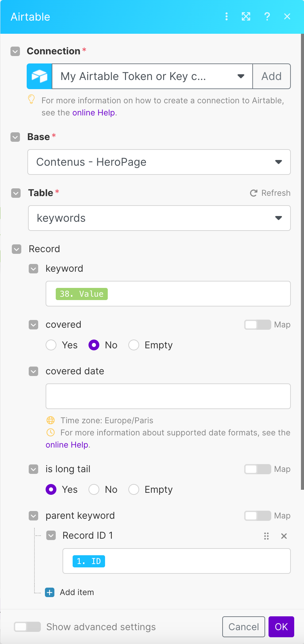Collapse the Record section chevron
The height and width of the screenshot is (644, 304).
17,249
